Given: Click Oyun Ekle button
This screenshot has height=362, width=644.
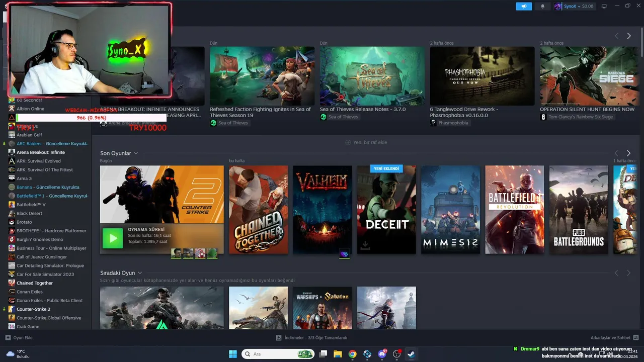Looking at the screenshot, I should 19,337.
